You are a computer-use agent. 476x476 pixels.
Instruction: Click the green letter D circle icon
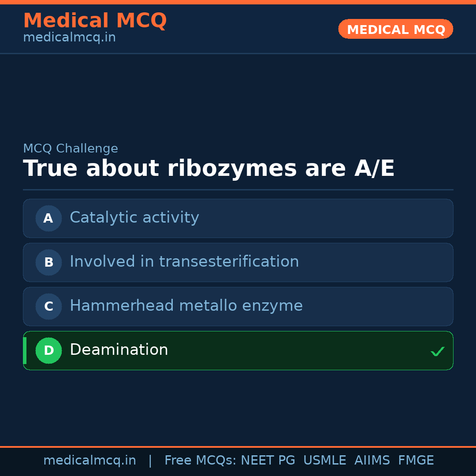point(48,350)
